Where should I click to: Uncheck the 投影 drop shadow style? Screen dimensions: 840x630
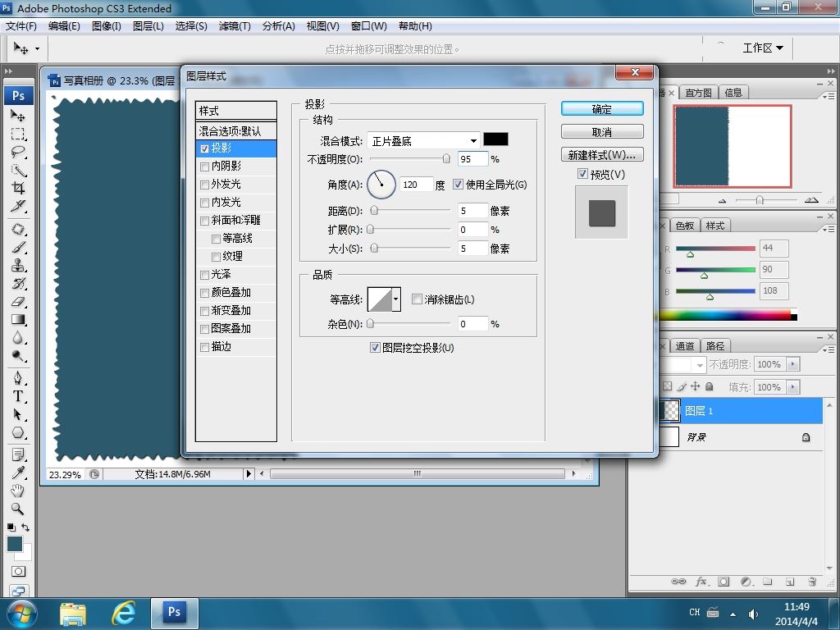204,148
